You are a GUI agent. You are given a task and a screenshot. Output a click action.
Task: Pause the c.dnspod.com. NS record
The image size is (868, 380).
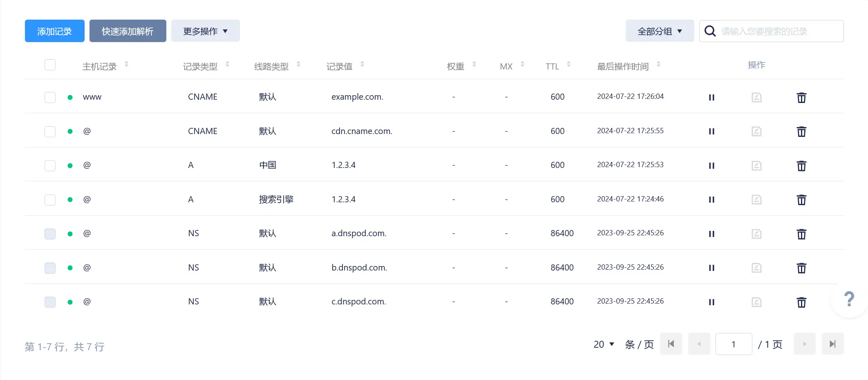coord(711,302)
